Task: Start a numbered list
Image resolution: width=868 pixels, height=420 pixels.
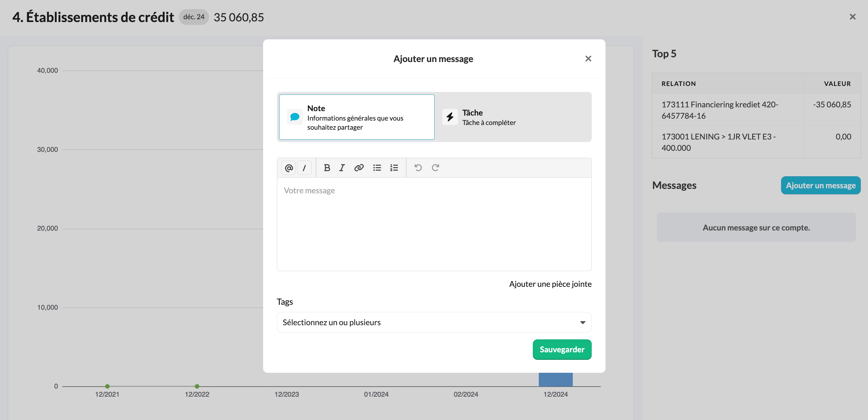Action: click(394, 167)
